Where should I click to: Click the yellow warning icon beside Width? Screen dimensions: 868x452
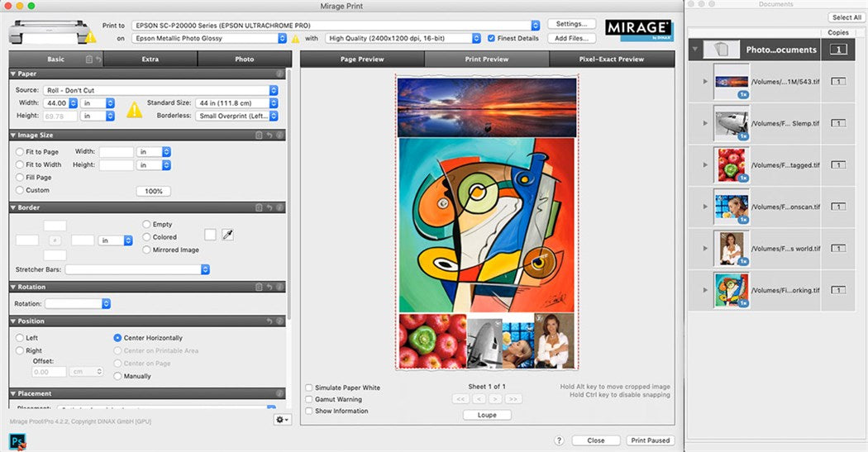point(134,109)
